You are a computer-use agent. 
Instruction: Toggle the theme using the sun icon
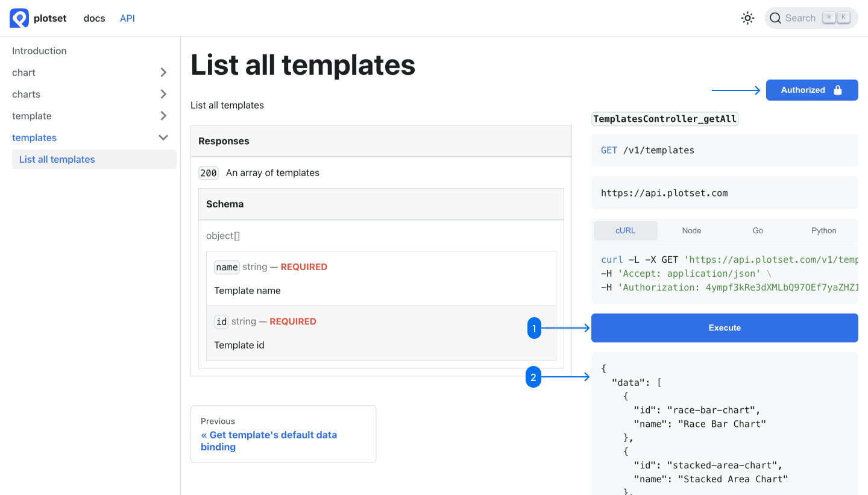pyautogui.click(x=747, y=18)
